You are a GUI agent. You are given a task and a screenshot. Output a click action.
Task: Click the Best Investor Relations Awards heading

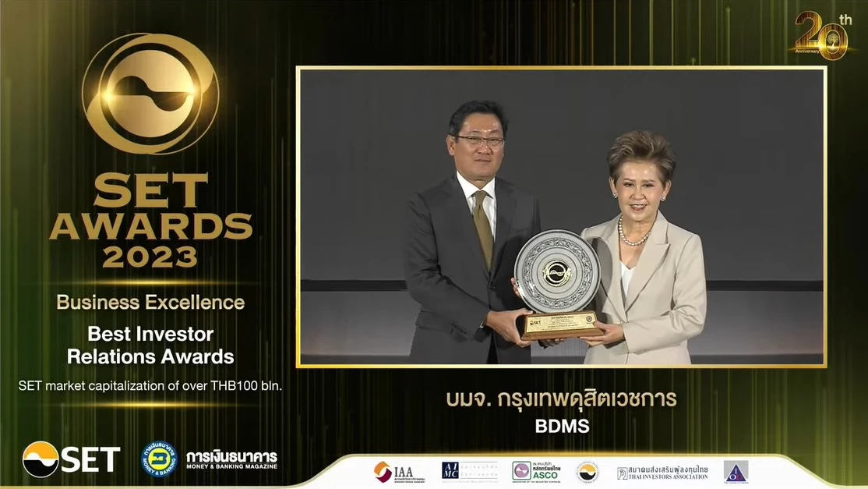pos(149,345)
